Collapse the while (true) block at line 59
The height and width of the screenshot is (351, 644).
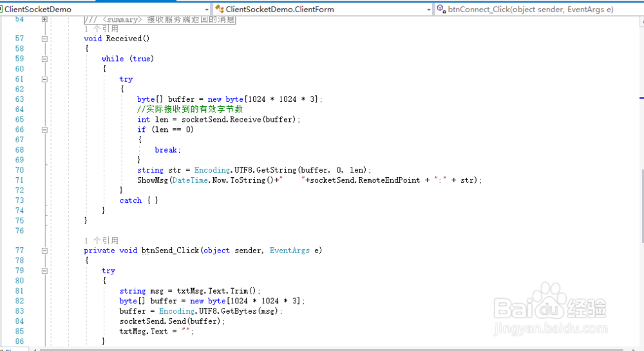[44, 59]
